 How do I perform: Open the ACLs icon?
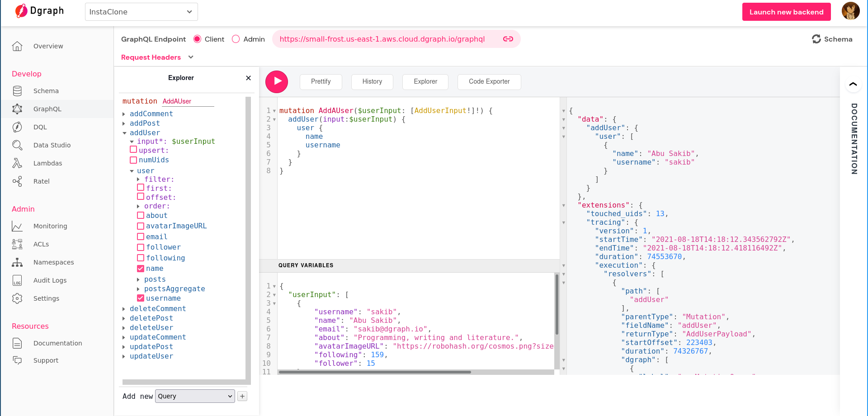(17, 244)
